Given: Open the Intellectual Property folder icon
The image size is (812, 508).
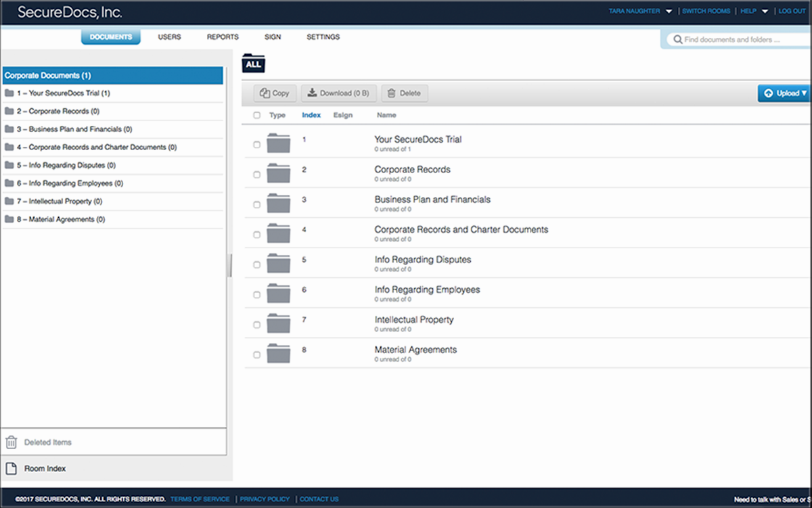Looking at the screenshot, I should click(279, 324).
